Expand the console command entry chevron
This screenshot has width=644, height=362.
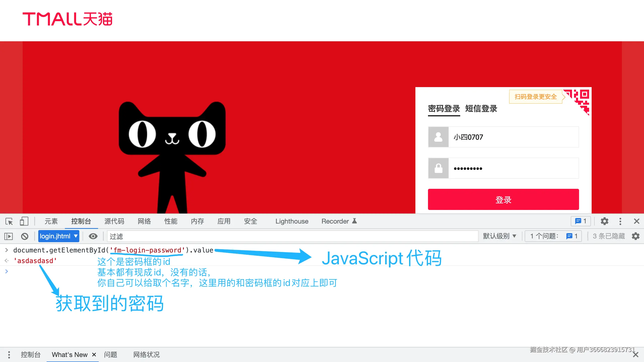pyautogui.click(x=7, y=250)
